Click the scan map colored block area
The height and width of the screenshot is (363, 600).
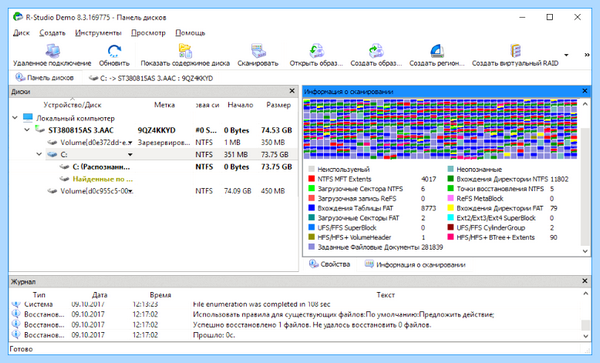click(x=440, y=129)
